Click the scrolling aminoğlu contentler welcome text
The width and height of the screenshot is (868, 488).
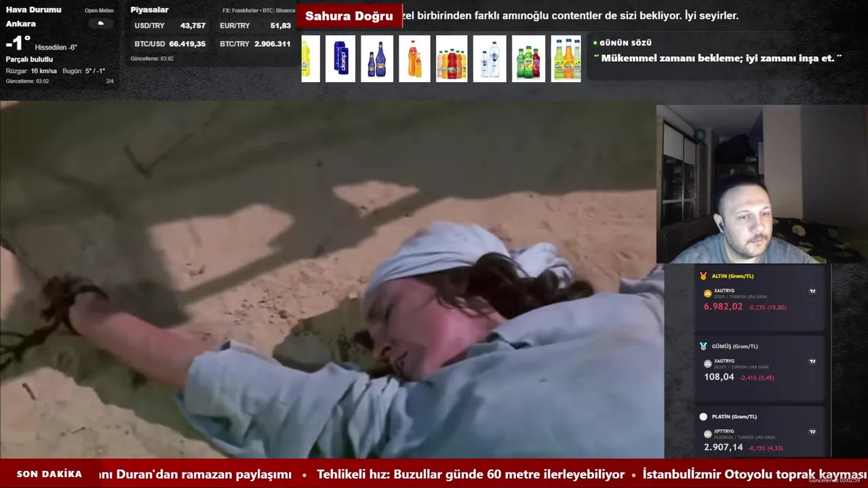point(571,16)
